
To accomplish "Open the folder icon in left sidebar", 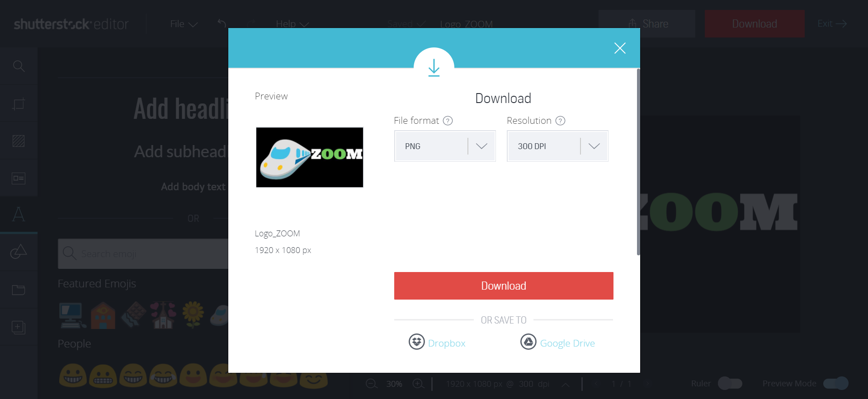I will coord(19,290).
